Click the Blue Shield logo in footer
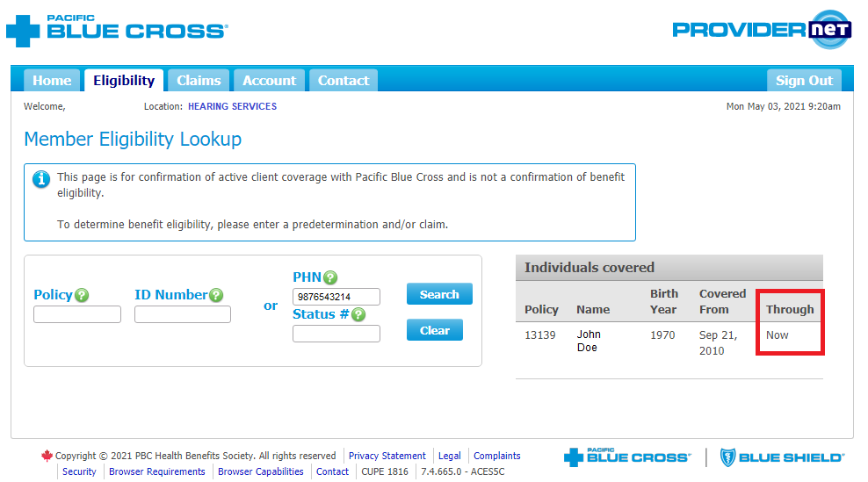This screenshot has height=482, width=868. pyautogui.click(x=782, y=457)
